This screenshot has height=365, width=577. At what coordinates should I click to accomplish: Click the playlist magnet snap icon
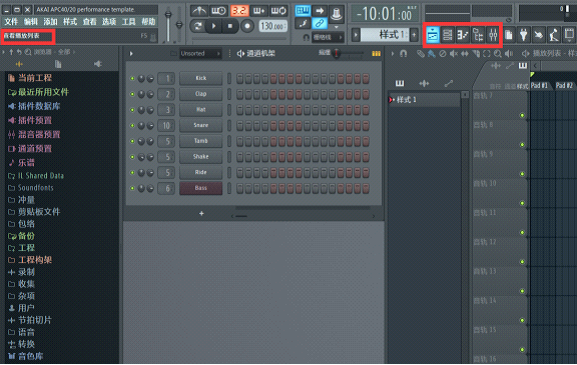pos(403,54)
